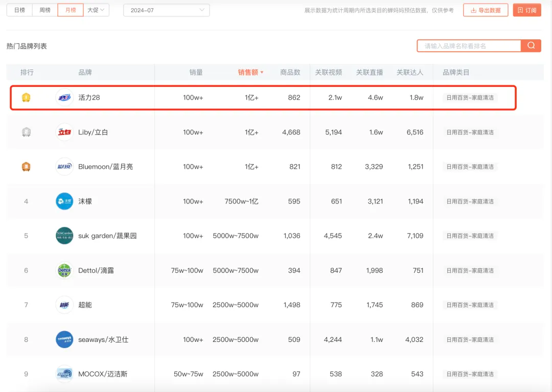Open the MOCOX/迈洁斯 brand name link

tap(103, 374)
